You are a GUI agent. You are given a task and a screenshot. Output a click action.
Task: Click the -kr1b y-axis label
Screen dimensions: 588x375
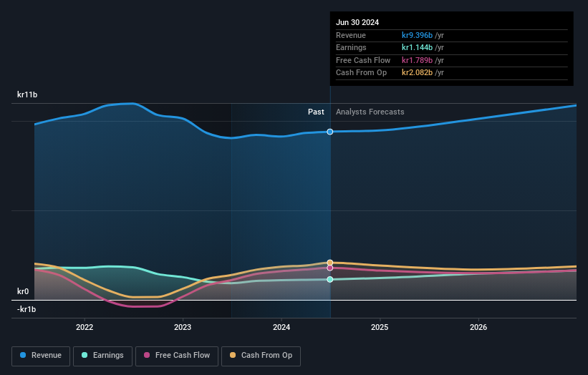pyautogui.click(x=26, y=309)
